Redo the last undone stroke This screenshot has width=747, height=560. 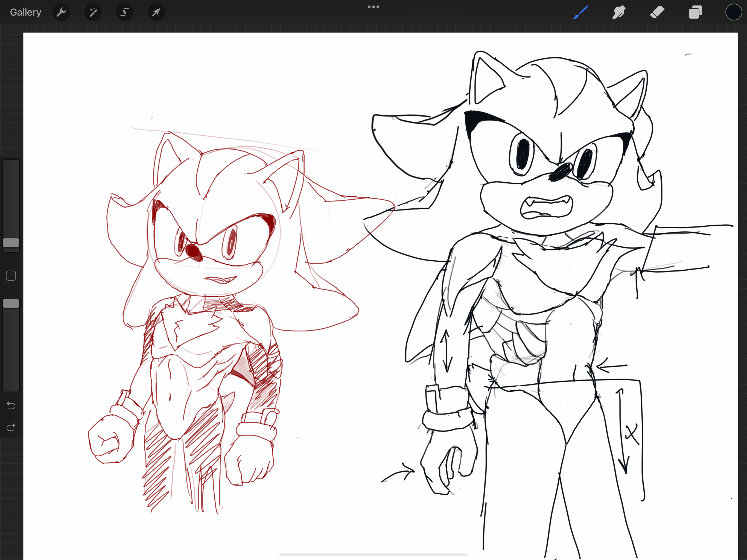(x=11, y=427)
